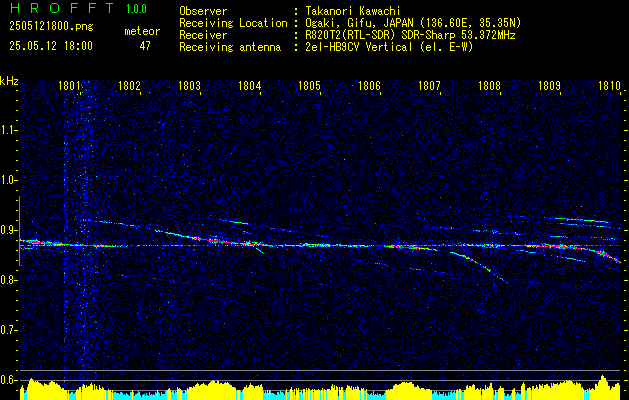Image resolution: width=629 pixels, height=400 pixels.
Task: Click the 0.6 kHz axis label
Action: point(8,380)
